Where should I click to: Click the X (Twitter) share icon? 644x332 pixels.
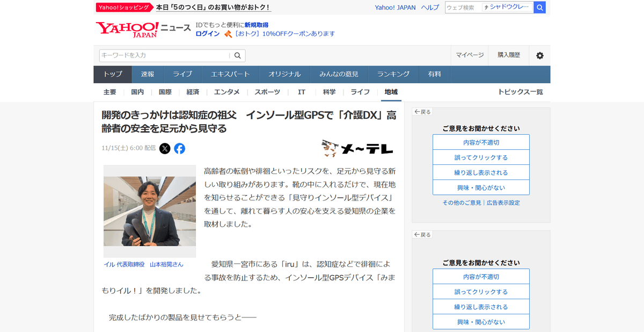tap(165, 148)
